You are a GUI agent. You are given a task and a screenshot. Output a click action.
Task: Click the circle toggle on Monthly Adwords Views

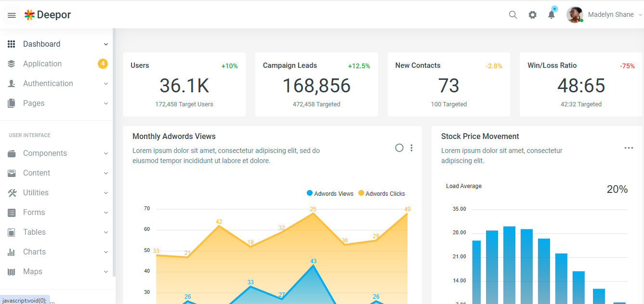coord(399,148)
